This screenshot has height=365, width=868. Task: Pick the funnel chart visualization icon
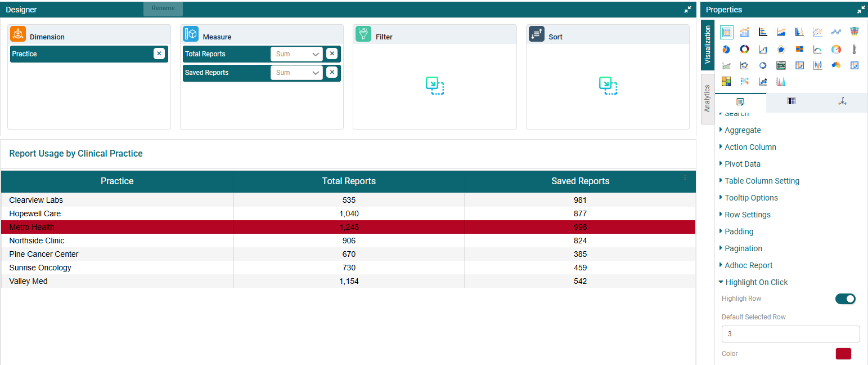(x=854, y=32)
